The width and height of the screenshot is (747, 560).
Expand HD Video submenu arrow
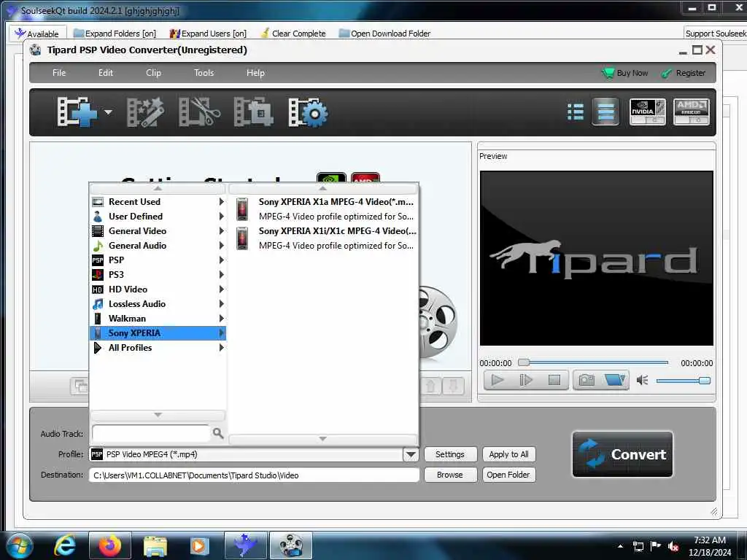click(x=222, y=289)
